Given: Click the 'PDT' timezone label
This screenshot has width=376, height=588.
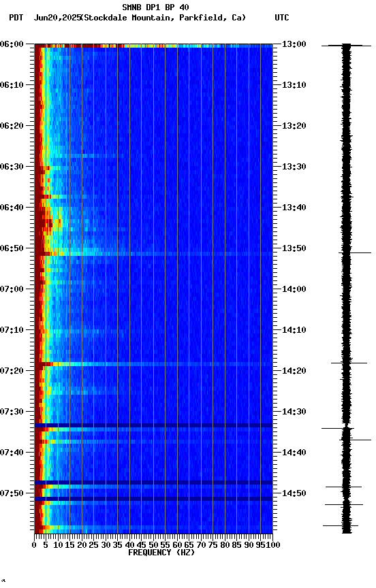Looking at the screenshot, I should 16,18.
